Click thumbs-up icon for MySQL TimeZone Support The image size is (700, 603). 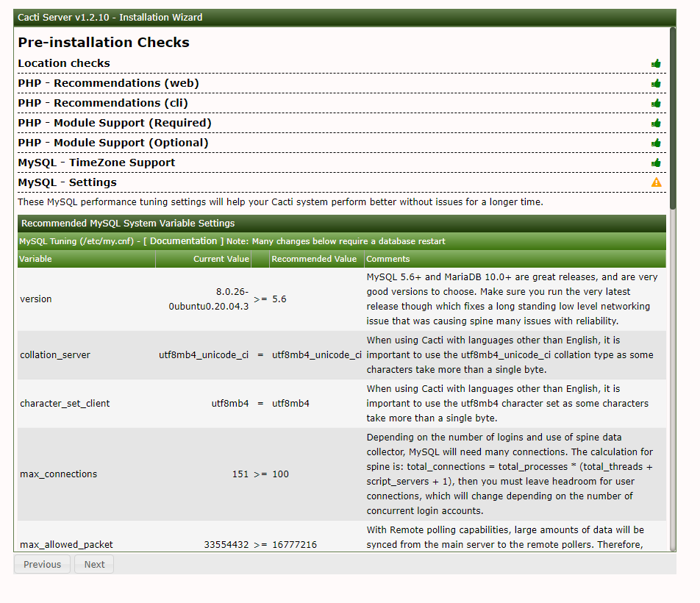click(x=656, y=163)
